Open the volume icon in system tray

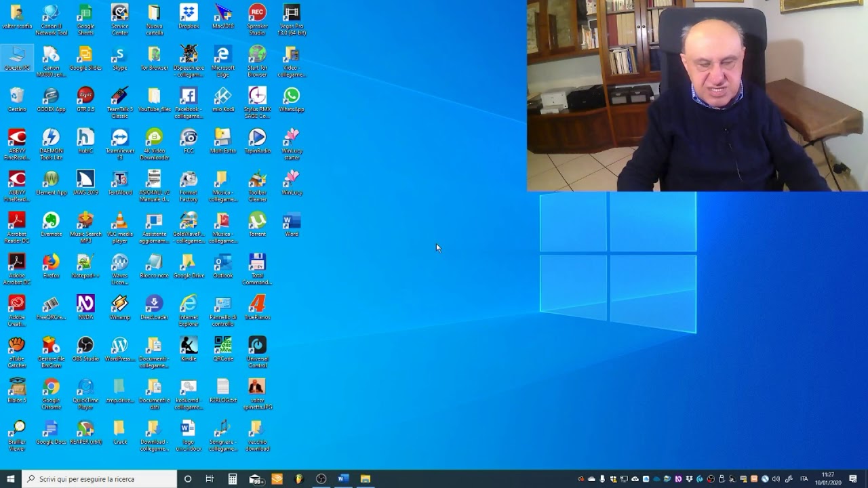pos(776,479)
